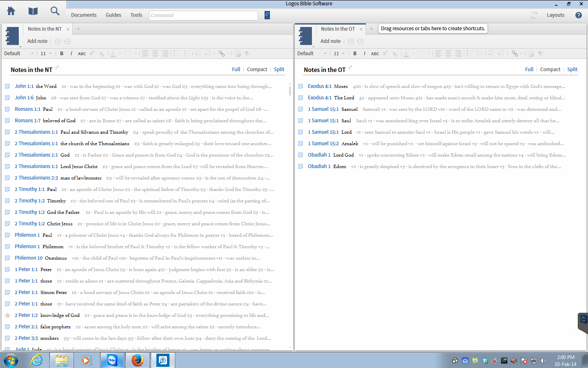Open the Help question mark icon
The width and height of the screenshot is (588, 368).
coord(579,15)
